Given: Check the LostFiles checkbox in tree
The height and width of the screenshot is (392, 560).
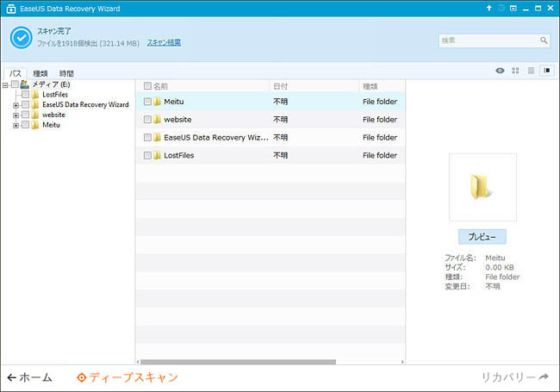Looking at the screenshot, I should [25, 95].
